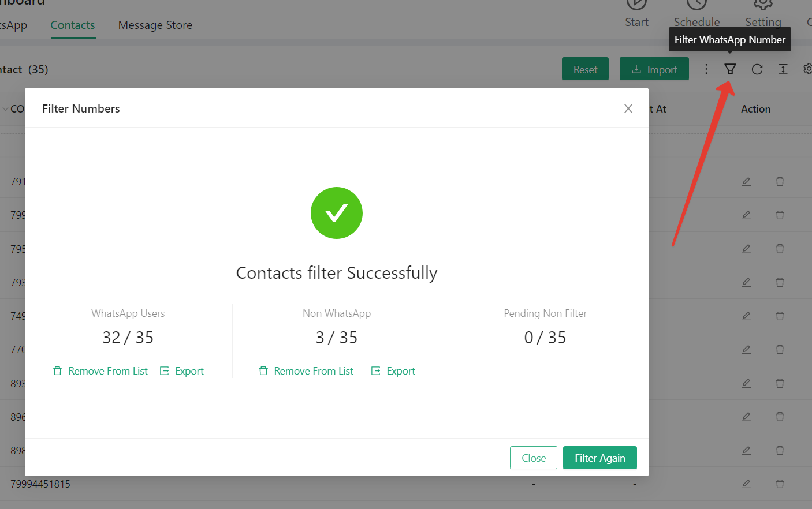Remove Non WhatsApp numbers from list
812x509 pixels.
[x=306, y=371]
